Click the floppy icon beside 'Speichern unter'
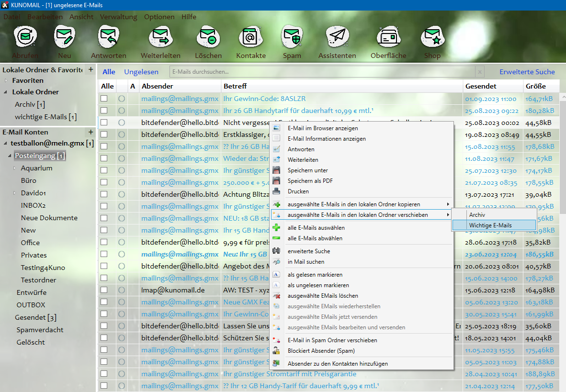The height and width of the screenshot is (392, 566). point(276,170)
